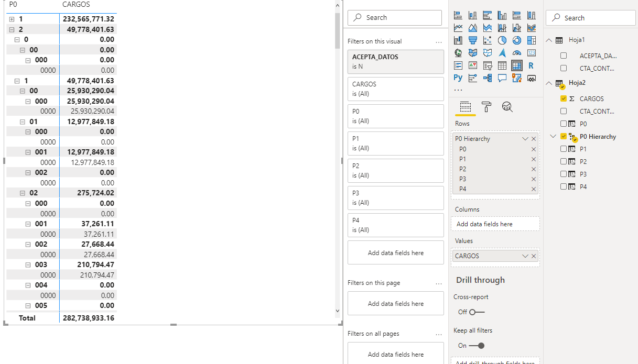This screenshot has width=638, height=364.
Task: Switch to the Analytics magnifier tab
Action: click(507, 107)
